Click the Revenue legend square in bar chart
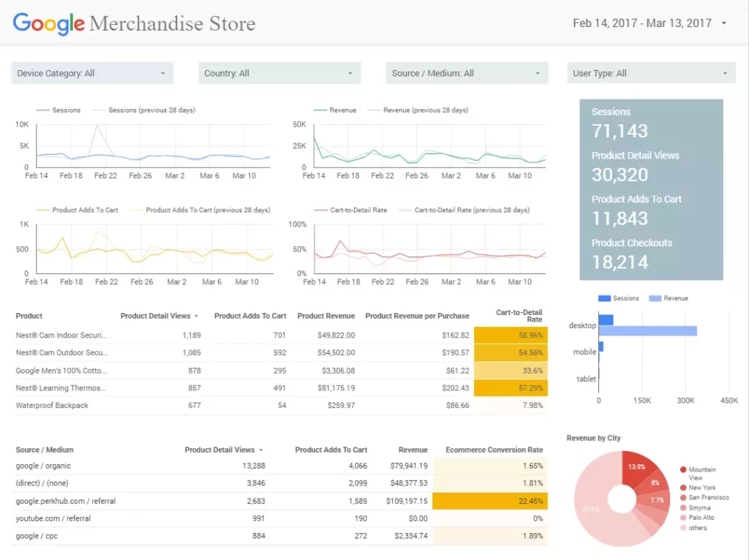 [655, 298]
